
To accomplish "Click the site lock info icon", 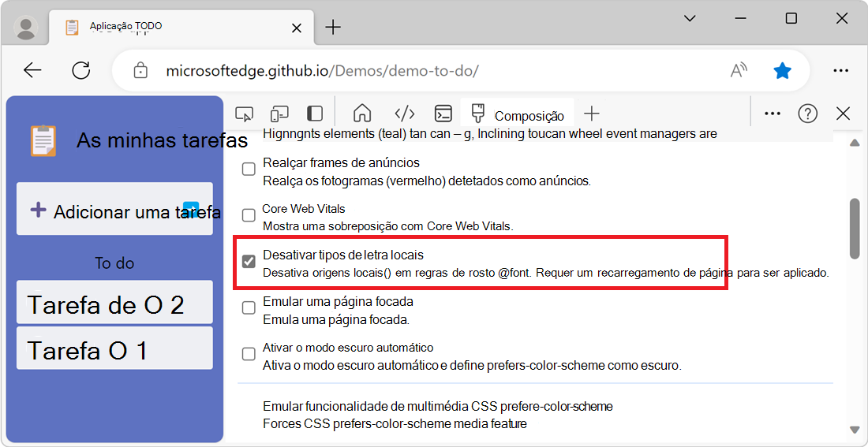I will pyautogui.click(x=141, y=71).
